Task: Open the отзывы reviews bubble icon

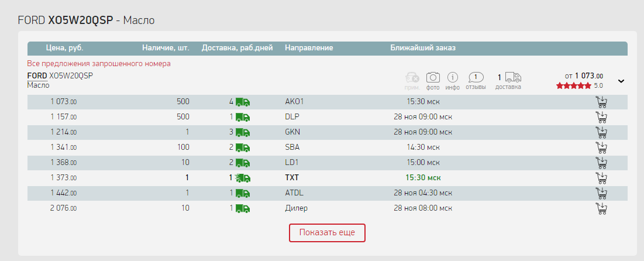Action: click(476, 77)
